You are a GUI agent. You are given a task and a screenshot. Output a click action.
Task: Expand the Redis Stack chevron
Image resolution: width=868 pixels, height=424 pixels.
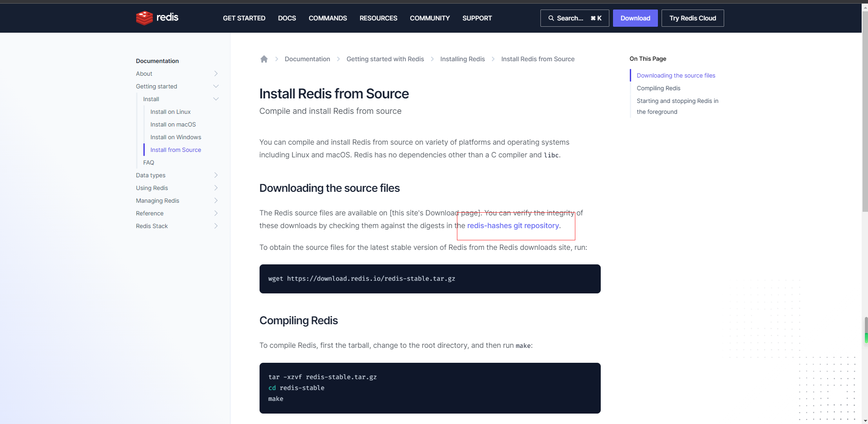[x=216, y=226]
